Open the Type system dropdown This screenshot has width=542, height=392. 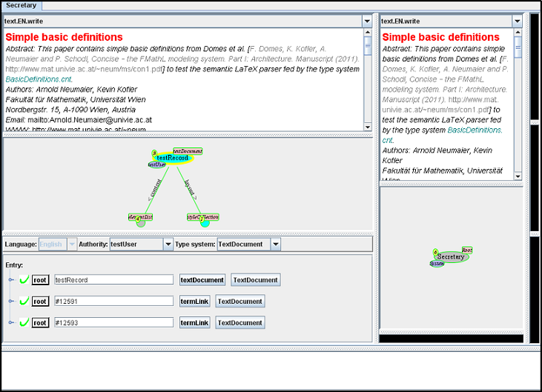click(276, 245)
